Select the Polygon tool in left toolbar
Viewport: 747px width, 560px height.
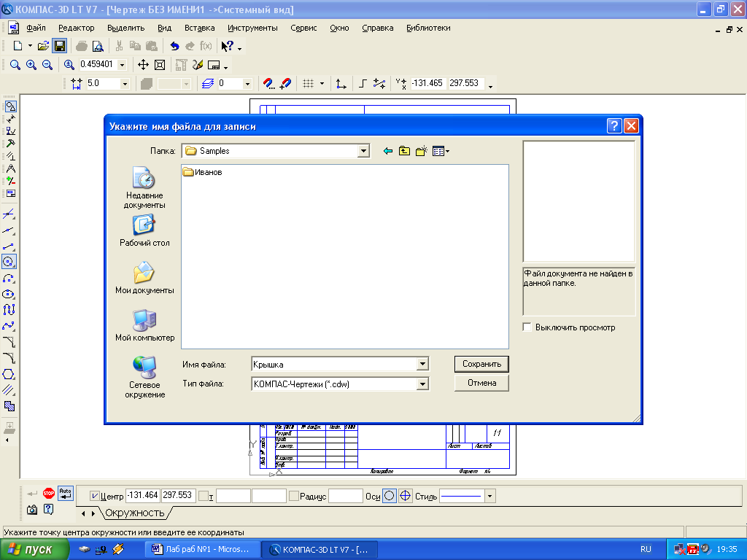(x=9, y=374)
